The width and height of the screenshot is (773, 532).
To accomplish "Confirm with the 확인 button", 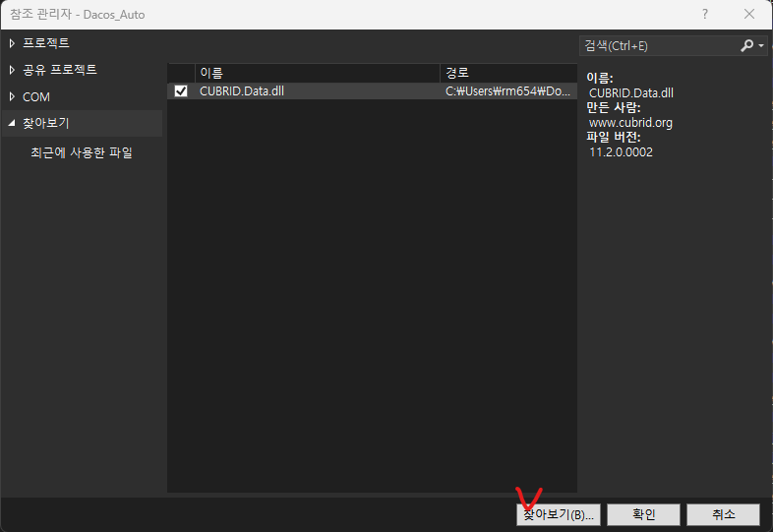I will point(643,514).
